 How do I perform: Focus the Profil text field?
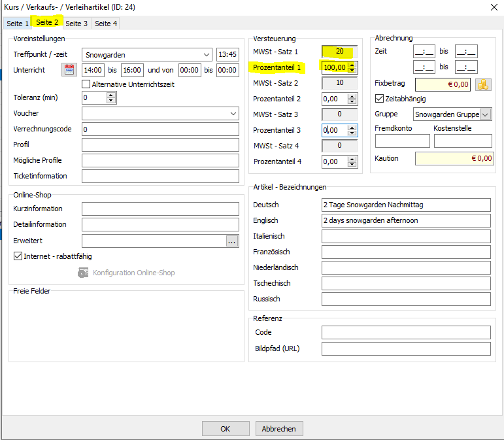pos(160,144)
